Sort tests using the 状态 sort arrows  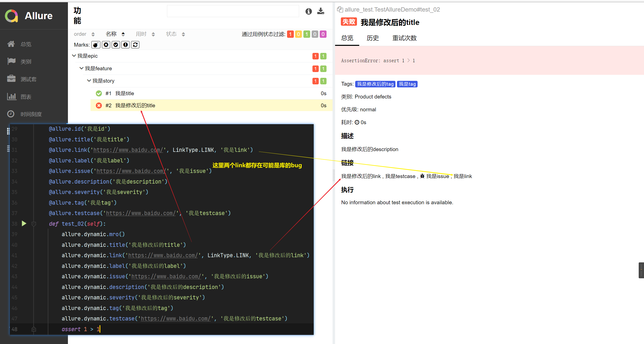coord(183,34)
